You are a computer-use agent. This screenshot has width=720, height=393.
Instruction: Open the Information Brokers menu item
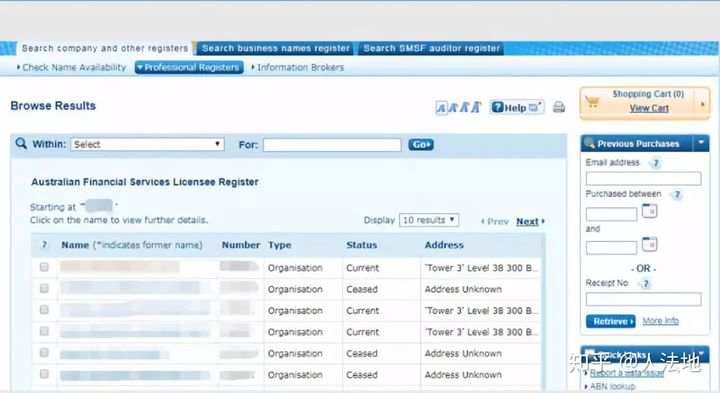pos(298,67)
